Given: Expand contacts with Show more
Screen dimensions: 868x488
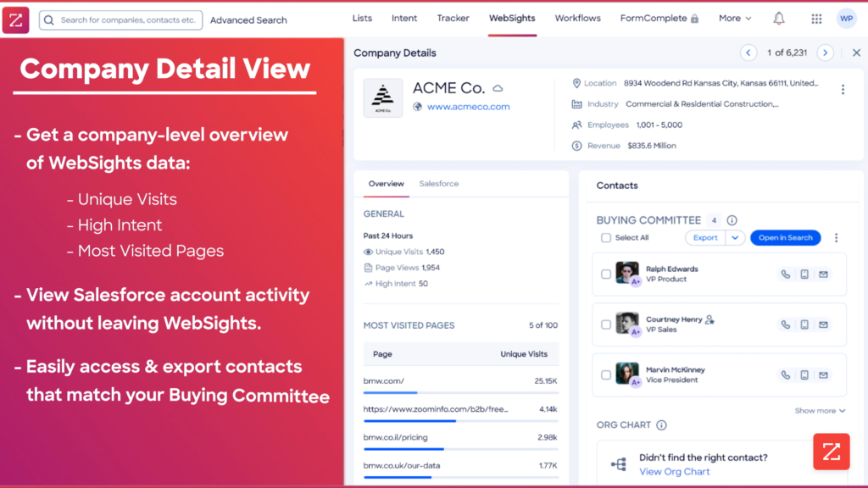Looking at the screenshot, I should pyautogui.click(x=820, y=411).
